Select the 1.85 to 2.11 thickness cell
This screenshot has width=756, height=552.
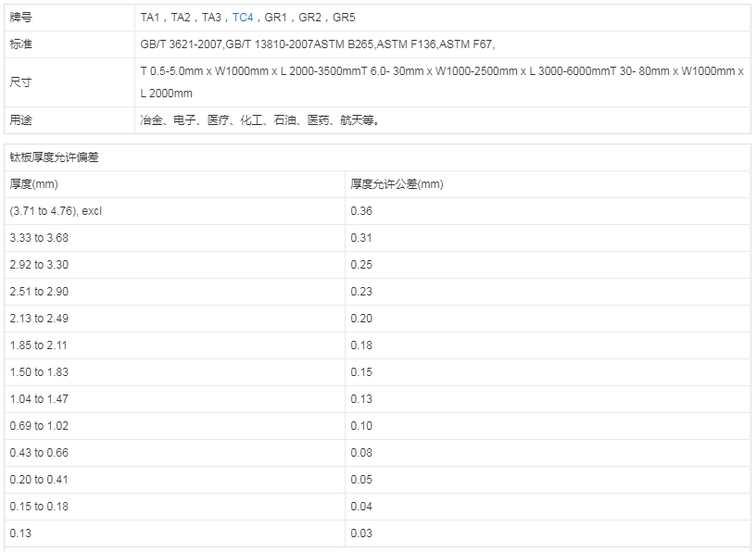point(39,345)
